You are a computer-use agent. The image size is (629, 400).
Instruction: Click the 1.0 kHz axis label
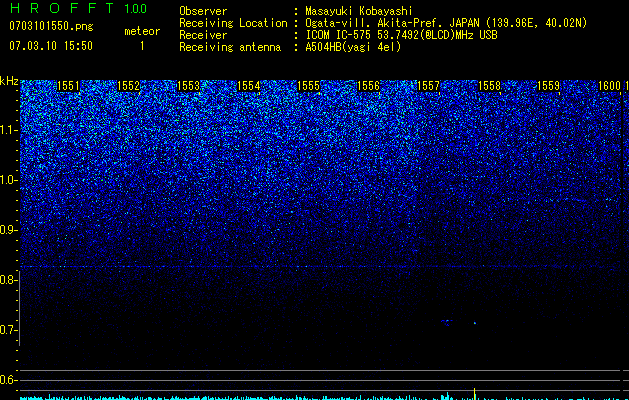click(9, 180)
